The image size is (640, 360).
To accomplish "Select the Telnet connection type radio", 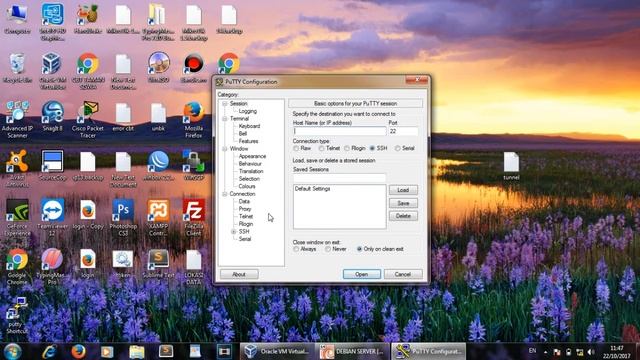I will tap(322, 148).
